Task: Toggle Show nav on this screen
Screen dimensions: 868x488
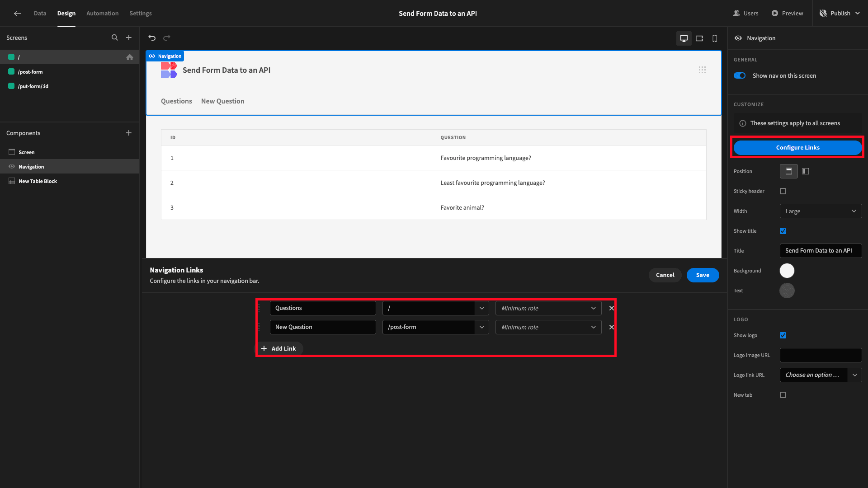Action: tap(740, 75)
